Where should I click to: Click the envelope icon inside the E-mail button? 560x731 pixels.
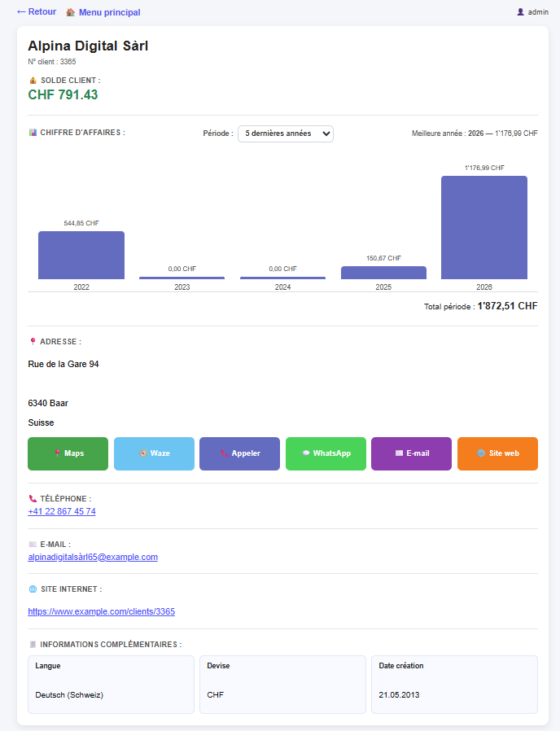coord(399,453)
